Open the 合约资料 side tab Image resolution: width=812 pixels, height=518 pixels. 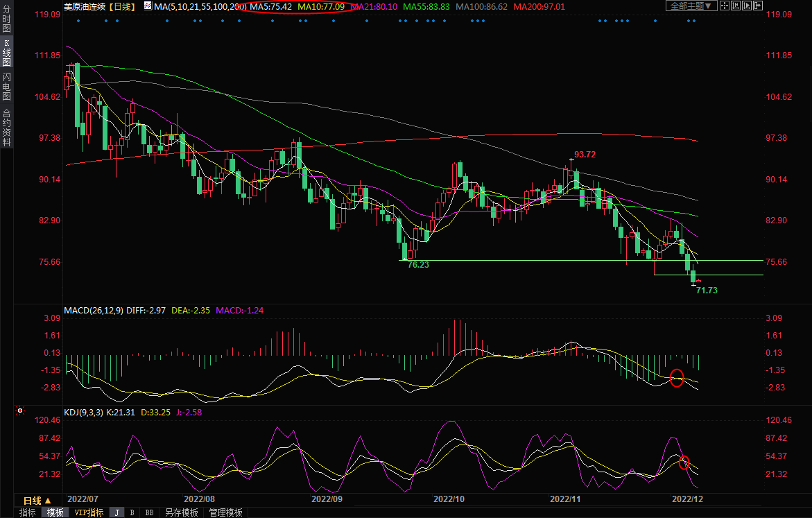click(6, 128)
